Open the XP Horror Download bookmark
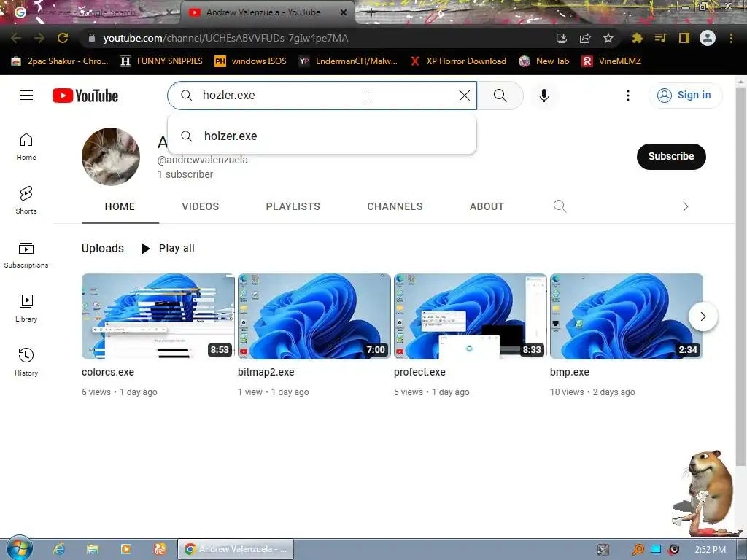 point(458,61)
